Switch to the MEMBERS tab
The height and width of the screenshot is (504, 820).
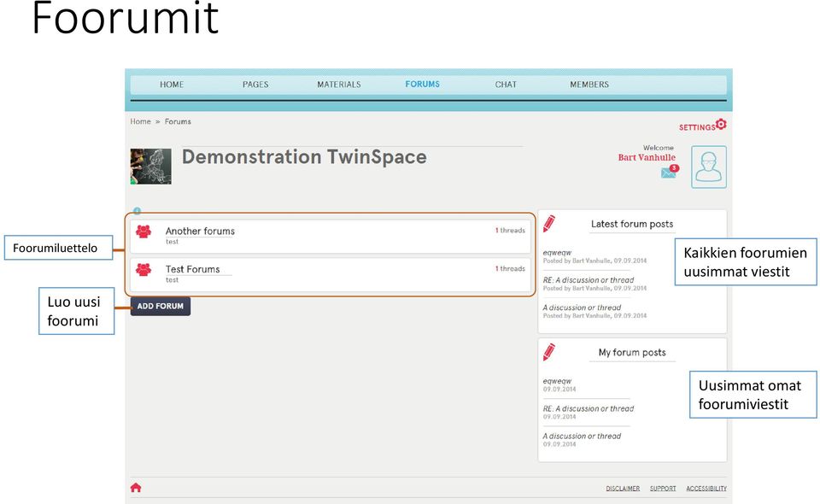coord(589,85)
